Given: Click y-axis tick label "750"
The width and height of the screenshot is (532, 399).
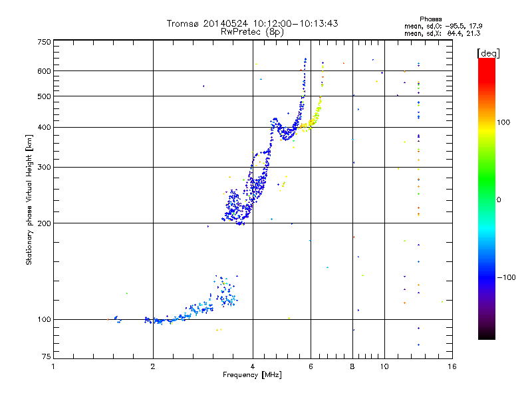Looking at the screenshot, I should click(45, 42).
